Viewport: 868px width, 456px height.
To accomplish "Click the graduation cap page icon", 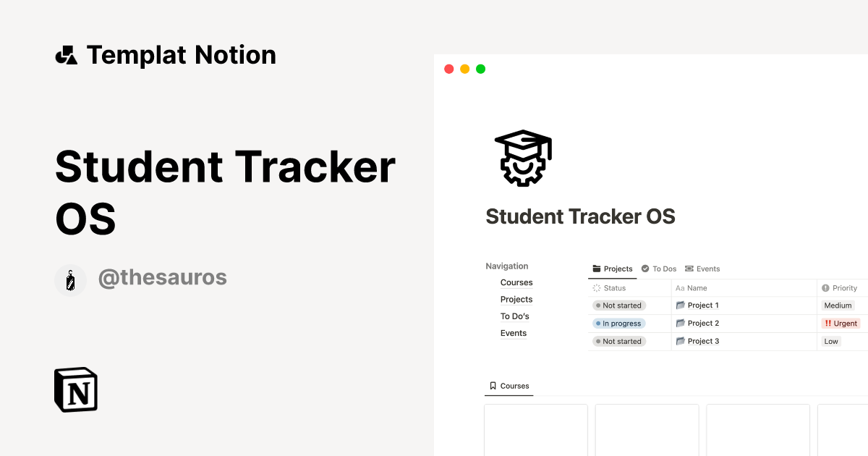I will pos(522,158).
